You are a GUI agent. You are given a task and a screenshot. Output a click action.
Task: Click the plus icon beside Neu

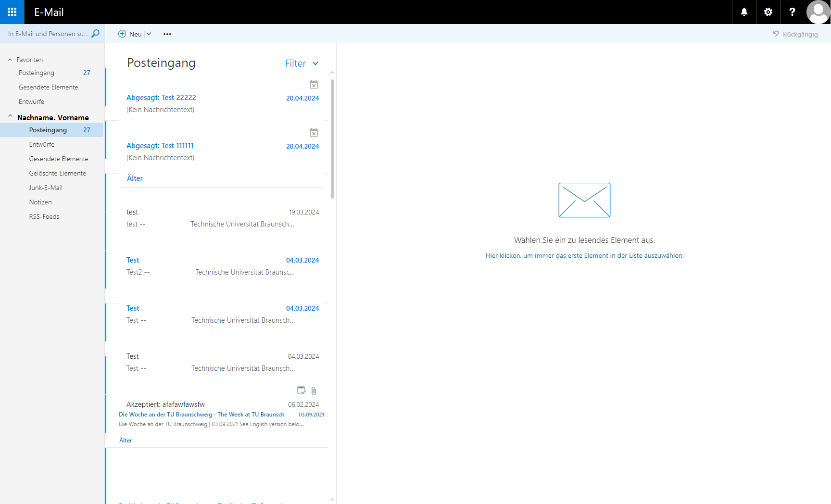point(122,34)
